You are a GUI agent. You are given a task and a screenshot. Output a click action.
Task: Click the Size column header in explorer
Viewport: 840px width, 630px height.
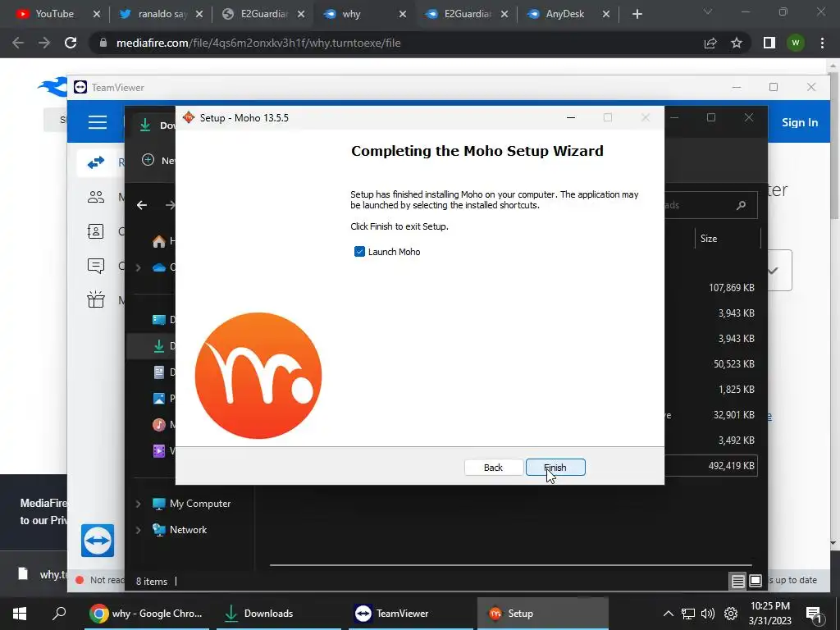click(708, 239)
